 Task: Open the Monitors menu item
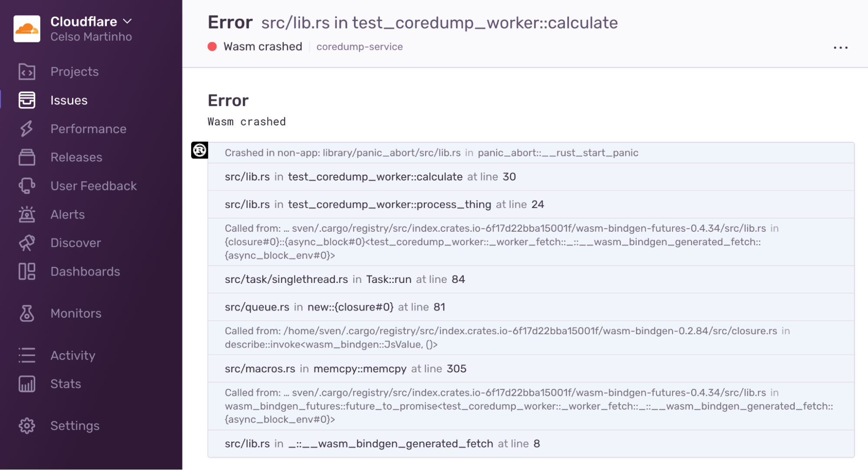tap(76, 313)
